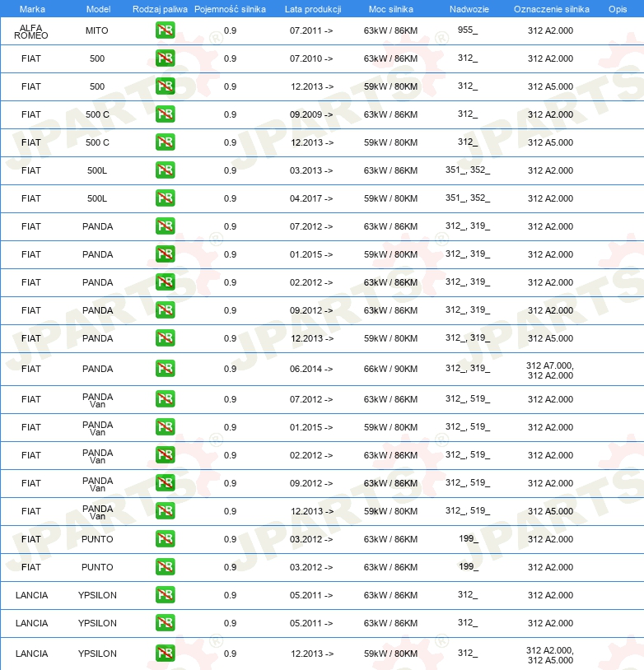
Task: Click fuel icon in FIAT 500 C 09.2009 row
Action: click(x=165, y=114)
